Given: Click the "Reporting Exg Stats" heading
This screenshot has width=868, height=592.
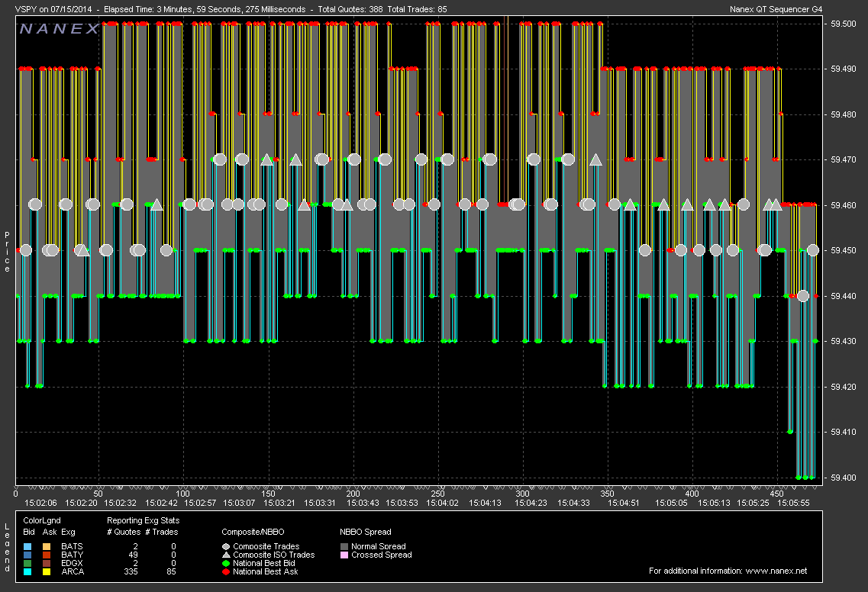Looking at the screenshot, I should (144, 520).
